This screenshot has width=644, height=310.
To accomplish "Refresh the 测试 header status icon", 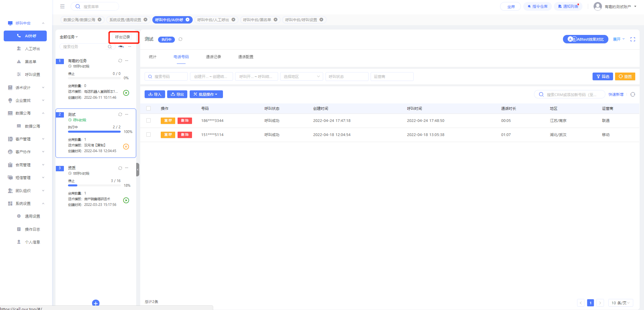I will coord(181,39).
